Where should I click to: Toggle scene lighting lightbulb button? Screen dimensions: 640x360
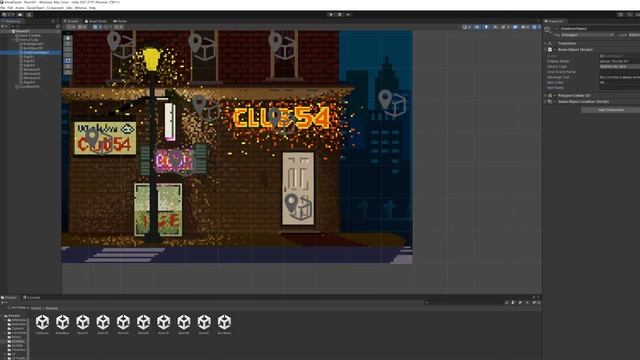pyautogui.click(x=486, y=27)
